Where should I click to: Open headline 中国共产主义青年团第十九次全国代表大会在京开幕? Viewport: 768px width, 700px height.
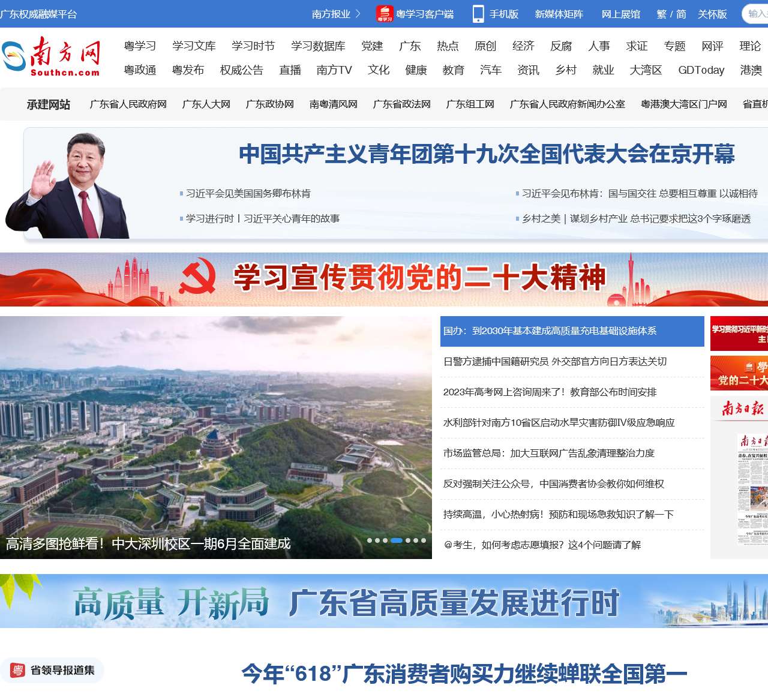[487, 154]
